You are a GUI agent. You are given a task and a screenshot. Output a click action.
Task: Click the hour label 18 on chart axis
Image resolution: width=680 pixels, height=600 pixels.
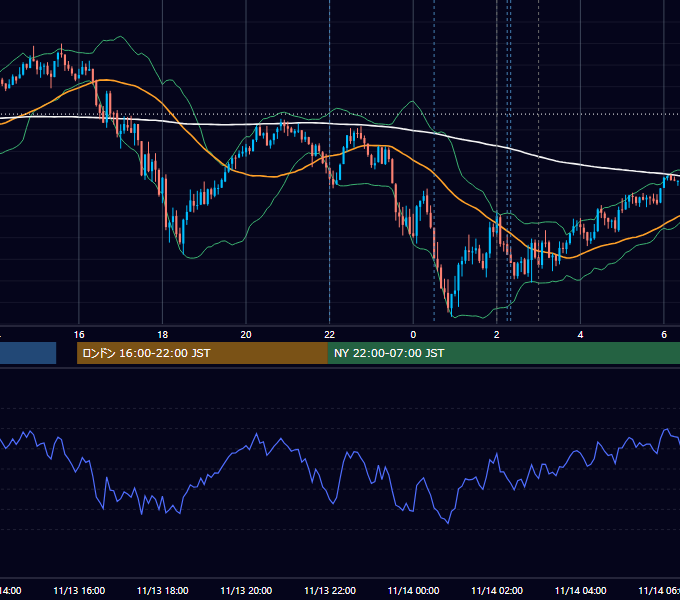tap(163, 335)
